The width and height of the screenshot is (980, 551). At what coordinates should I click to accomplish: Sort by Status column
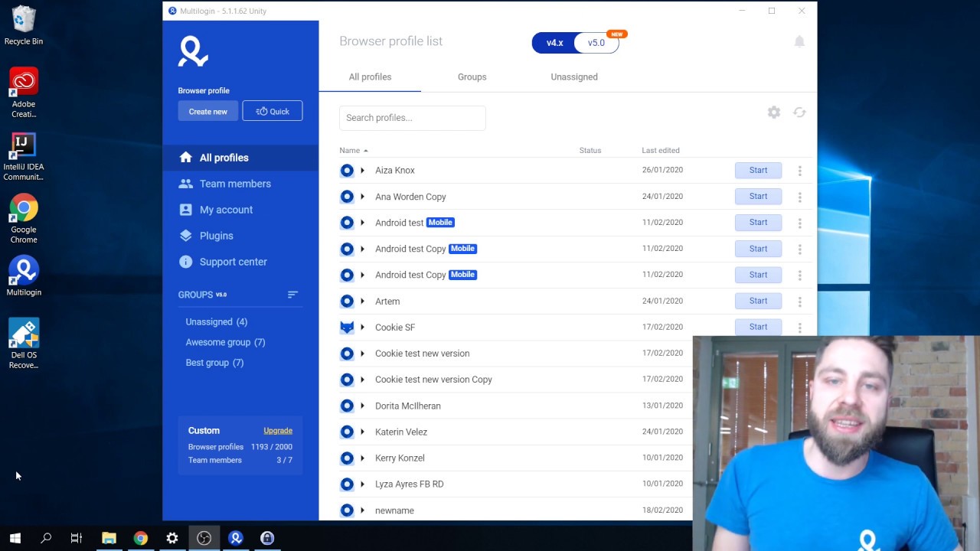[x=590, y=151]
